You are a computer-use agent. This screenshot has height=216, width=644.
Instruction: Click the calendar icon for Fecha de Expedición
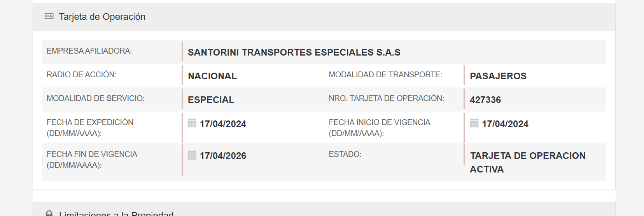(192, 124)
